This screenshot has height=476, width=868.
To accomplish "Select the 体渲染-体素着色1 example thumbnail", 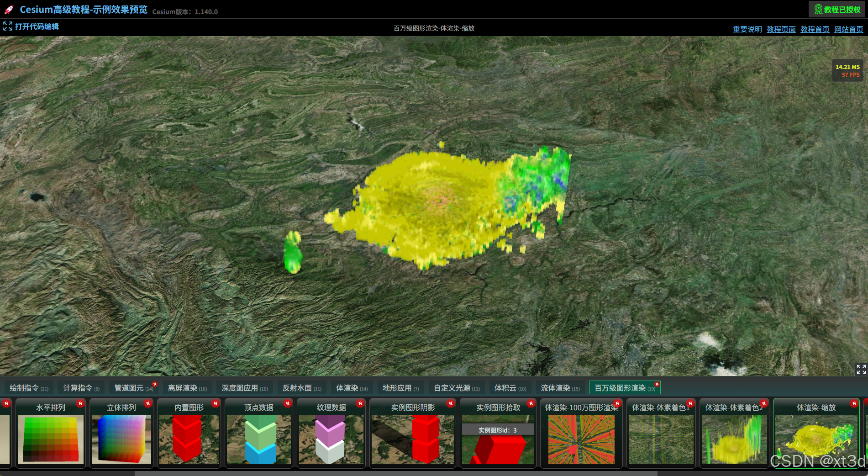I will (x=661, y=433).
